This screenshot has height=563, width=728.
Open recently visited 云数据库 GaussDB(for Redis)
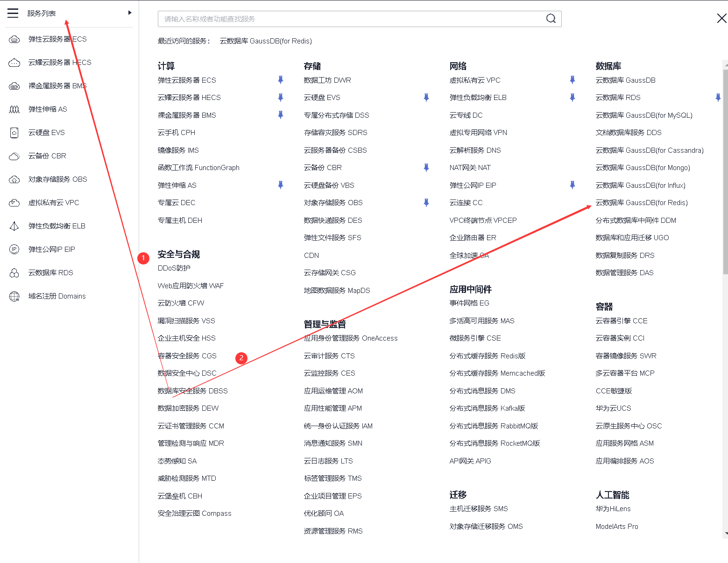point(266,41)
